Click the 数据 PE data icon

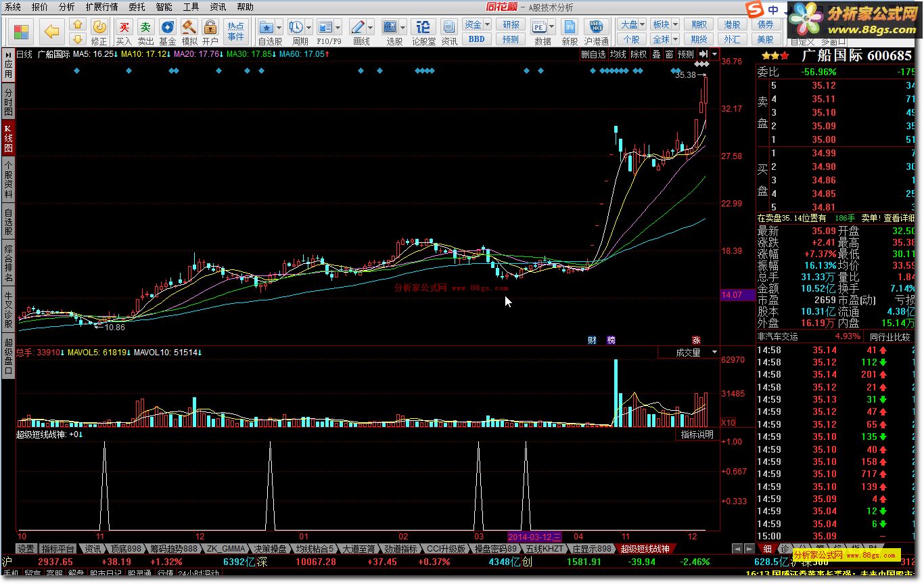[539, 27]
